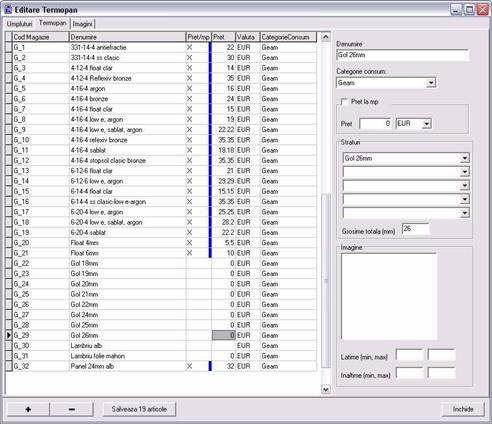Click the scroll down arrow of the table
Screen dimensions: 492x424
(x=326, y=389)
